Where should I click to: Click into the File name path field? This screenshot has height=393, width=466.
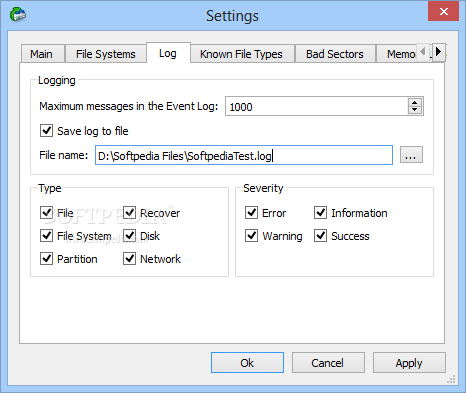(244, 155)
